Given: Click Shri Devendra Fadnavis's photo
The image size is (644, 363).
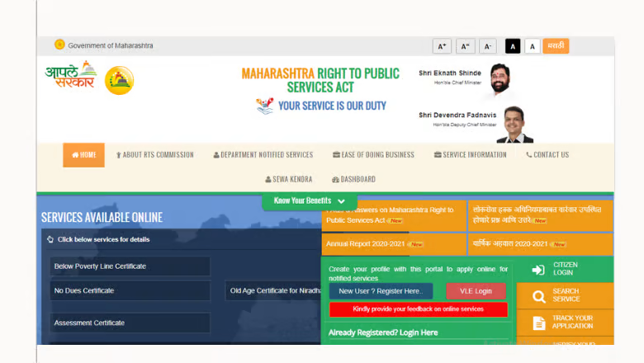Looking at the screenshot, I should click(x=514, y=125).
